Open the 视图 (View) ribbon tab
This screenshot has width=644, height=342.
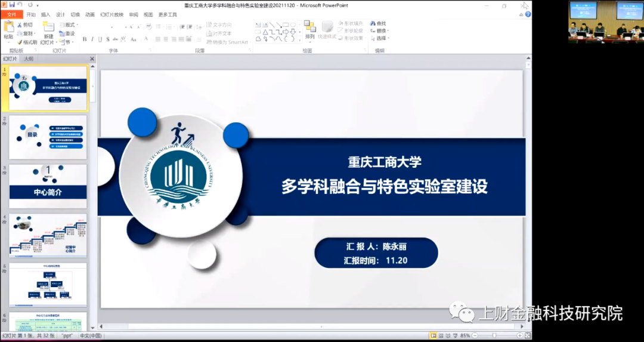(148, 14)
